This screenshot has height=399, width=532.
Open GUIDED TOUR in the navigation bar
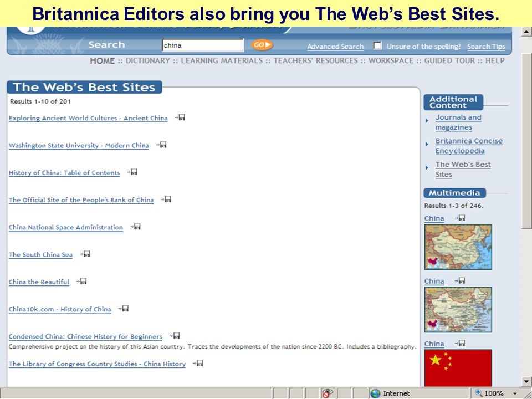[449, 61]
